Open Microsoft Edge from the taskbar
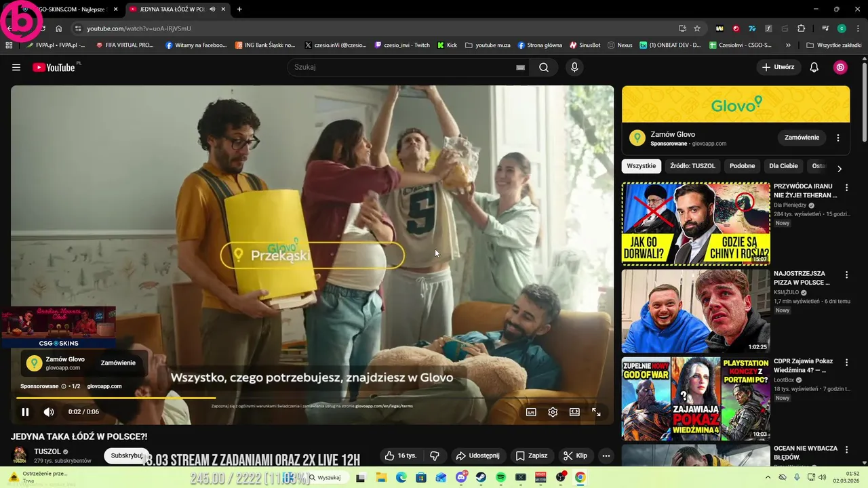The width and height of the screenshot is (868, 488). pos(401,477)
